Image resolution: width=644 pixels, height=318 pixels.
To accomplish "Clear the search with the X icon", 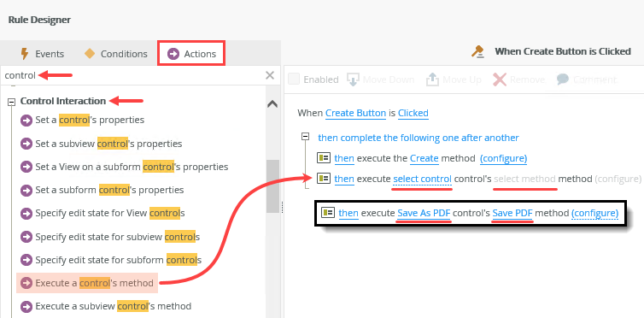I will 270,75.
